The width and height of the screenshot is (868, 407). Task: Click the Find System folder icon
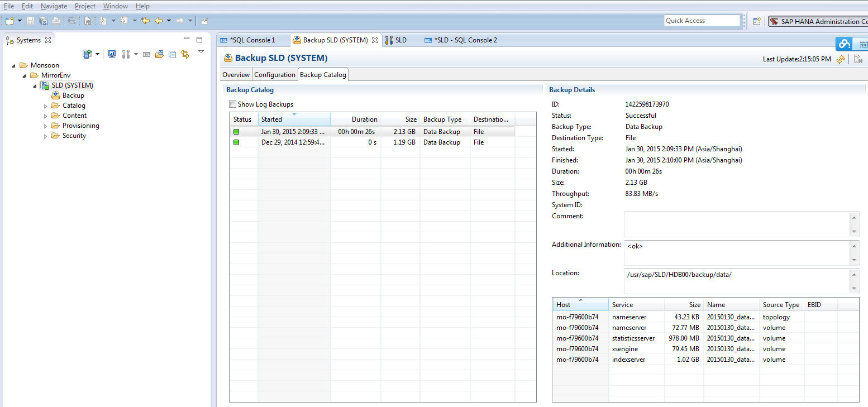click(159, 54)
